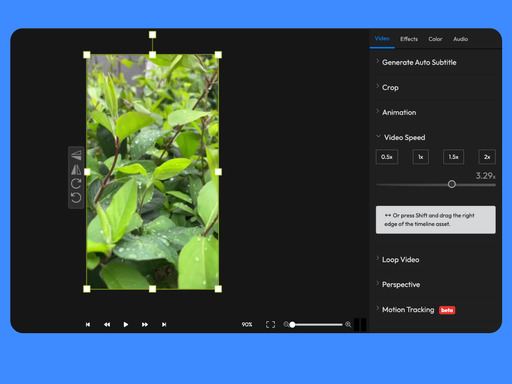The width and height of the screenshot is (512, 384).
Task: Click the video speed slider handle
Action: click(x=452, y=184)
